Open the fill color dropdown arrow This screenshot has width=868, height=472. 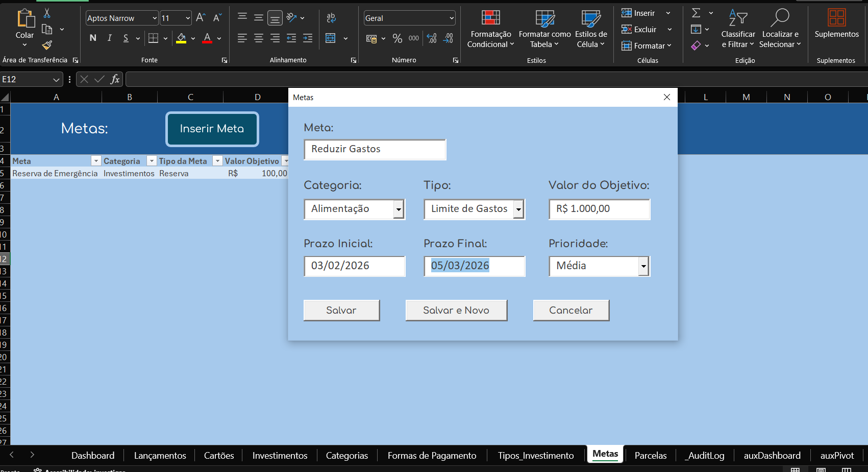[193, 38]
